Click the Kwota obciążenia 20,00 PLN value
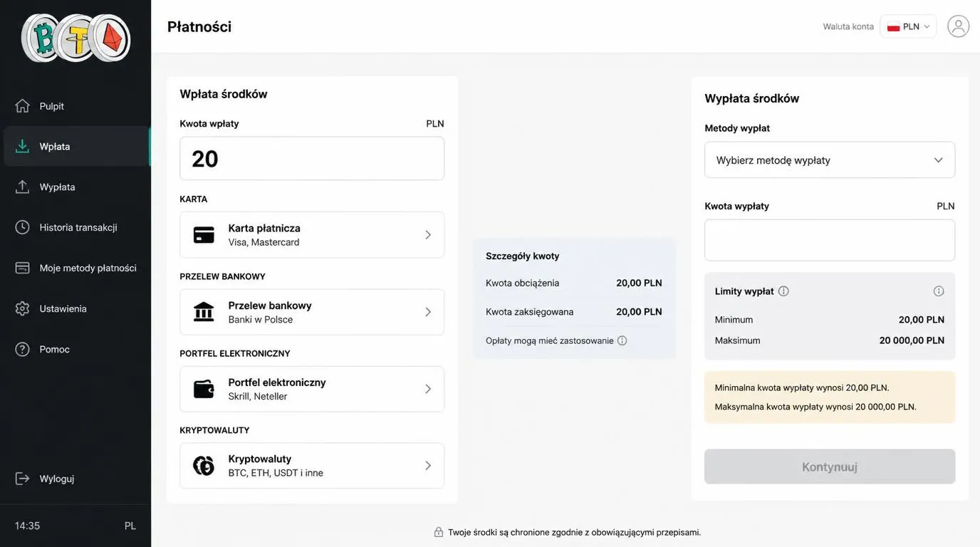 coord(639,283)
